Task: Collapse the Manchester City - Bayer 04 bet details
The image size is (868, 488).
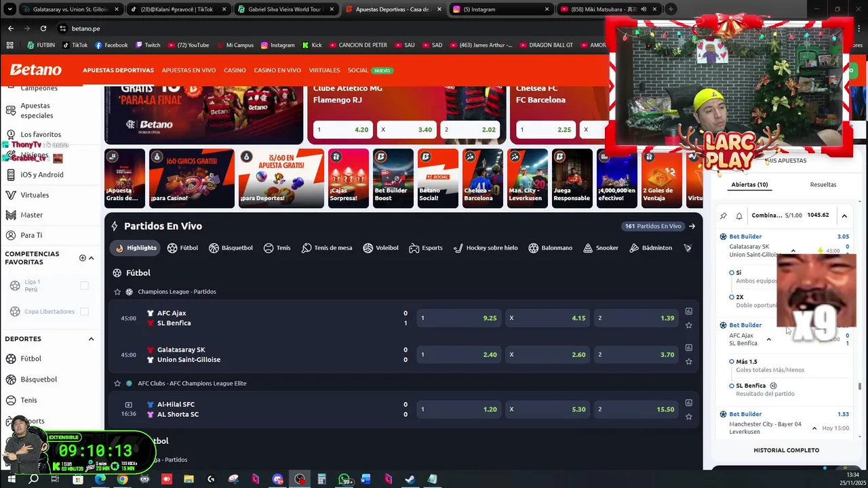Action: 815,428
